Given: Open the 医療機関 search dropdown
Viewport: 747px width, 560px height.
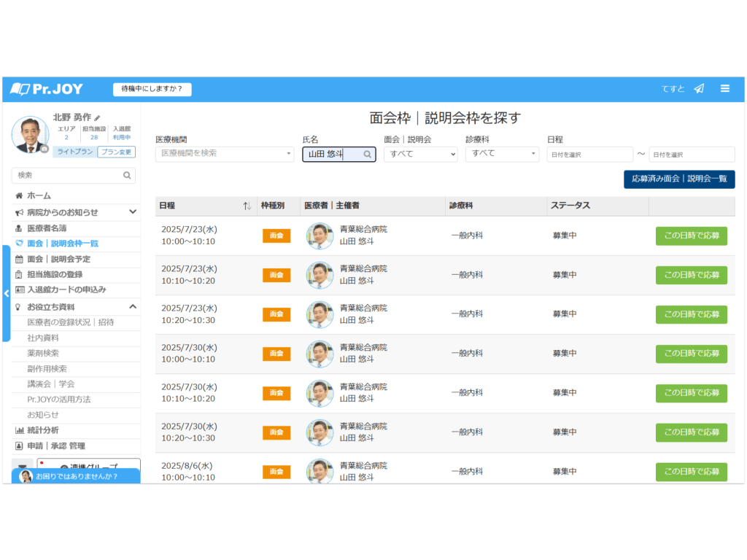Looking at the screenshot, I should point(225,154).
